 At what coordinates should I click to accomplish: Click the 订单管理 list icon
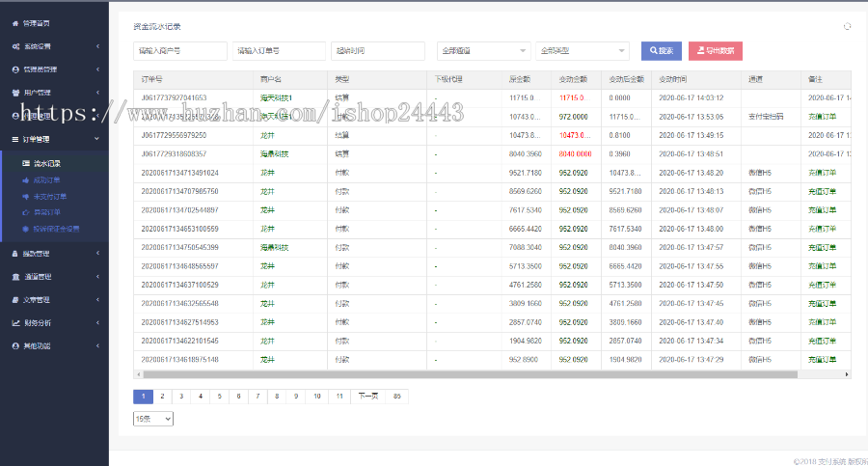[15, 139]
